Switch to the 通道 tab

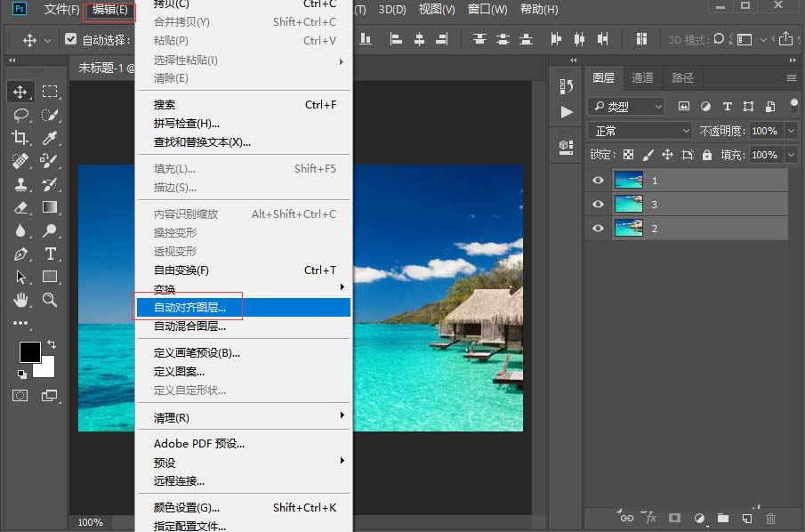coord(642,77)
